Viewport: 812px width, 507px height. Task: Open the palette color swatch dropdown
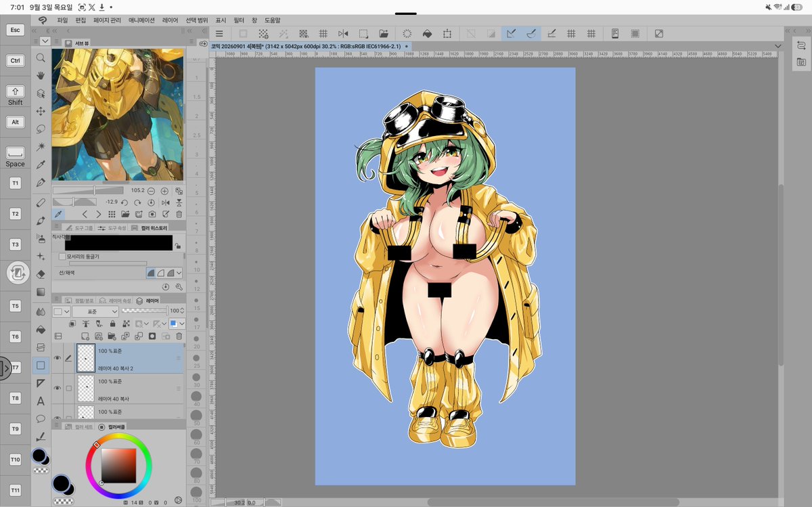pos(62,311)
